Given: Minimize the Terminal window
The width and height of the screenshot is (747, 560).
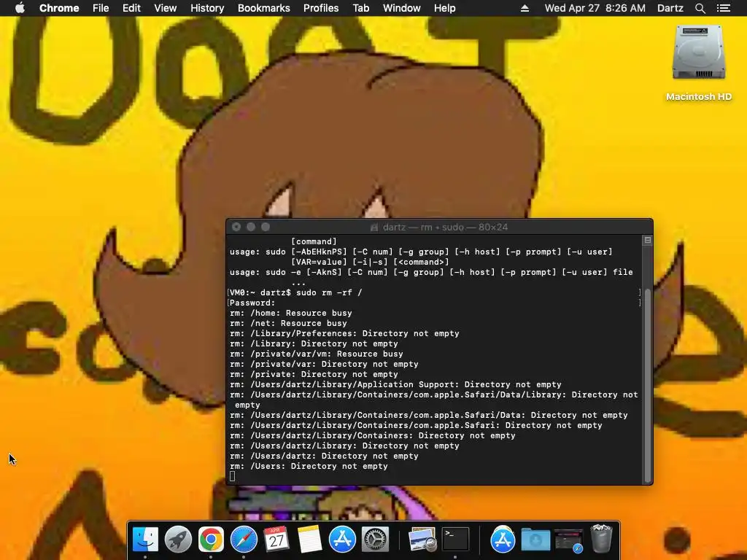Looking at the screenshot, I should click(x=251, y=227).
